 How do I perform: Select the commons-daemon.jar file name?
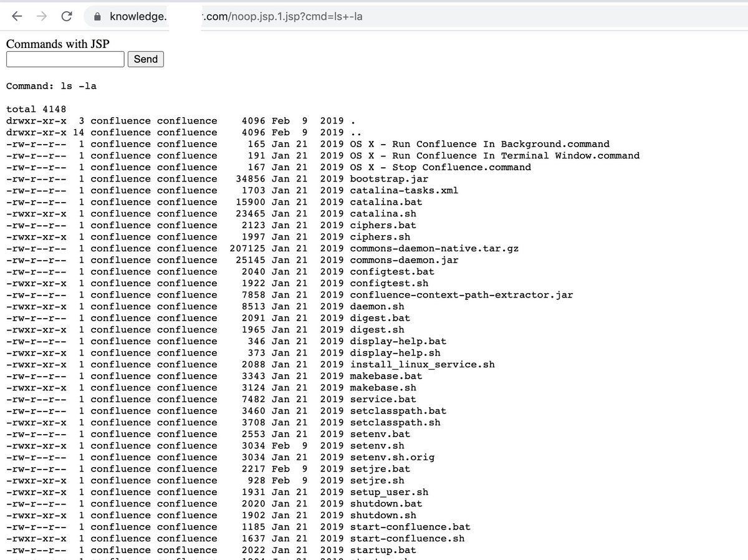pos(405,260)
